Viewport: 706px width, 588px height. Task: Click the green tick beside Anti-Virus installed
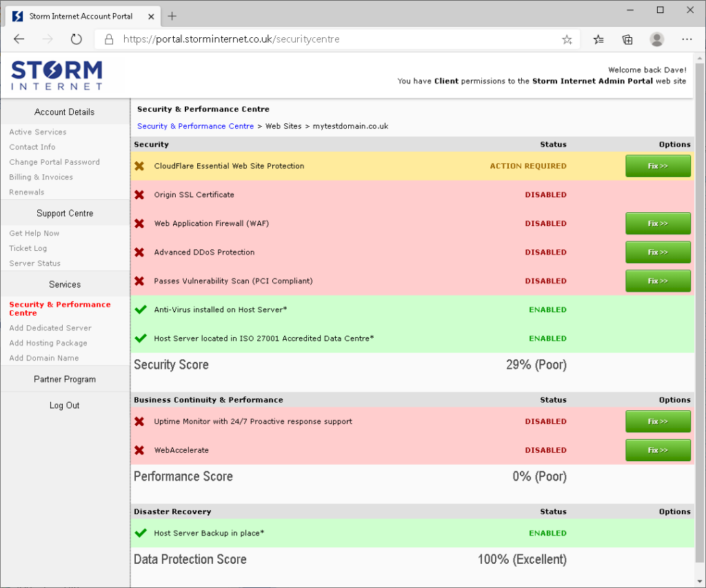(141, 310)
